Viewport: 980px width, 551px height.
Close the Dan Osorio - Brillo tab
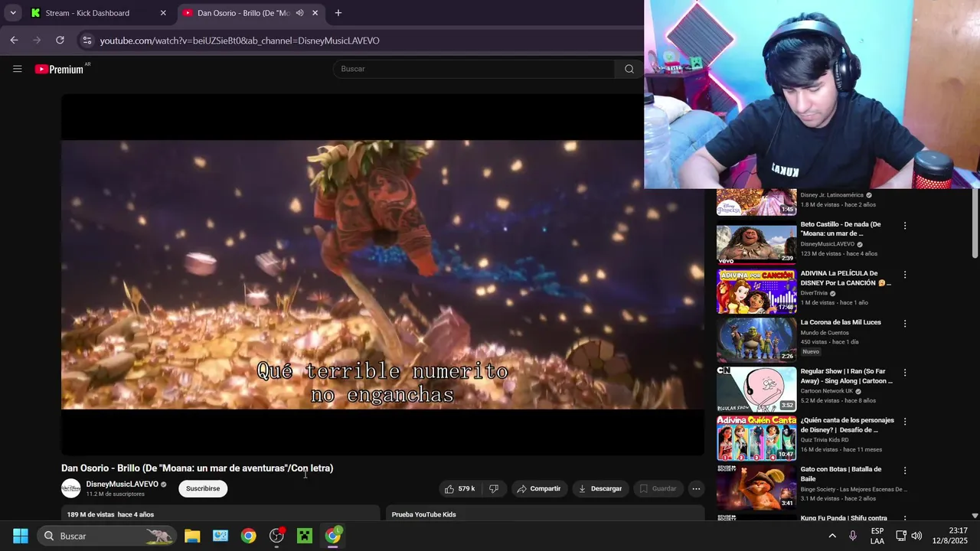pyautogui.click(x=315, y=13)
